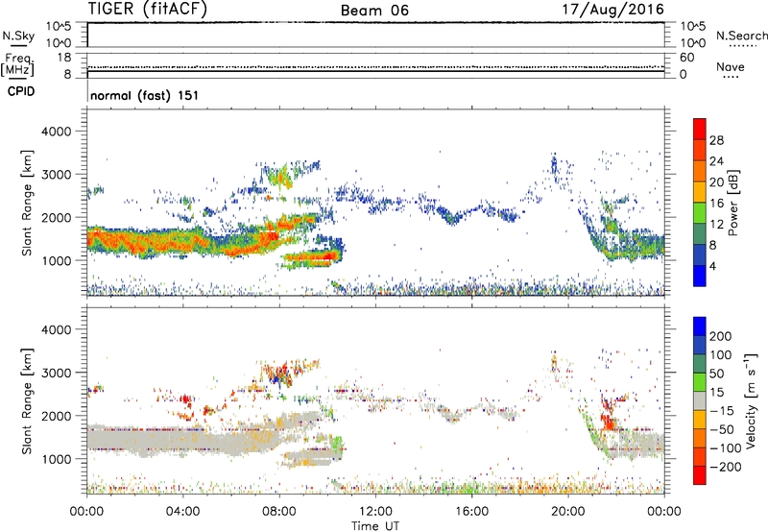Click the "1000" tick of the velocity panel
This screenshot has width=768, height=532.
click(x=57, y=458)
